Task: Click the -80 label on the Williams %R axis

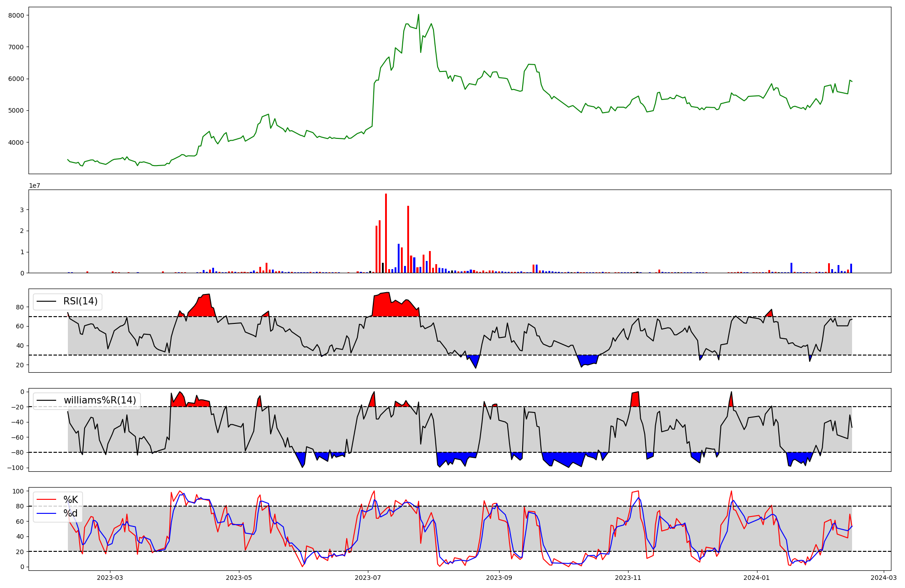Action: [18, 453]
